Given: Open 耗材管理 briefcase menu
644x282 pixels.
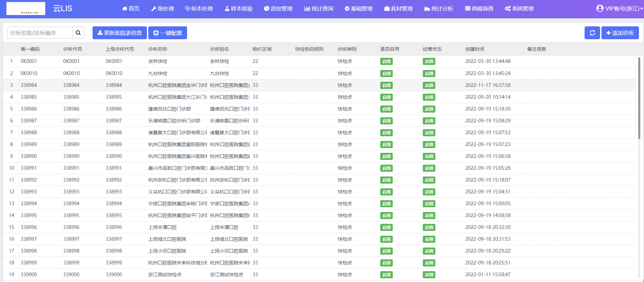Looking at the screenshot, I should [x=398, y=8].
